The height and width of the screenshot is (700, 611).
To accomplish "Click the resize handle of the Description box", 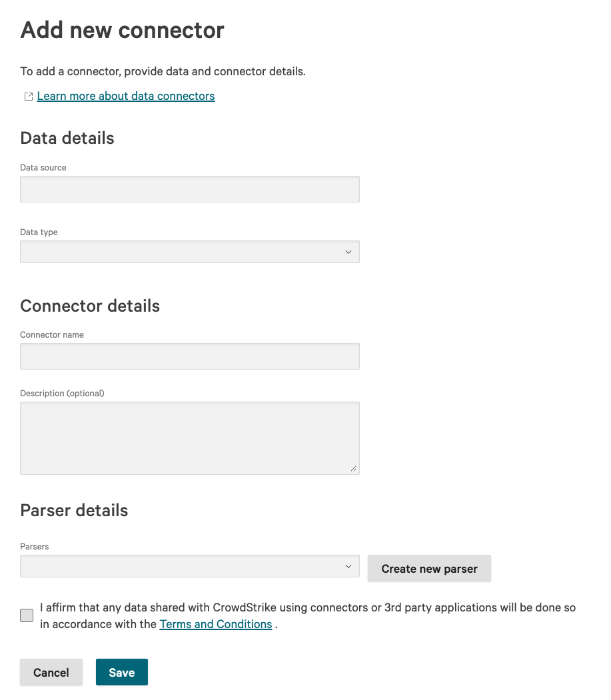I will [x=354, y=469].
